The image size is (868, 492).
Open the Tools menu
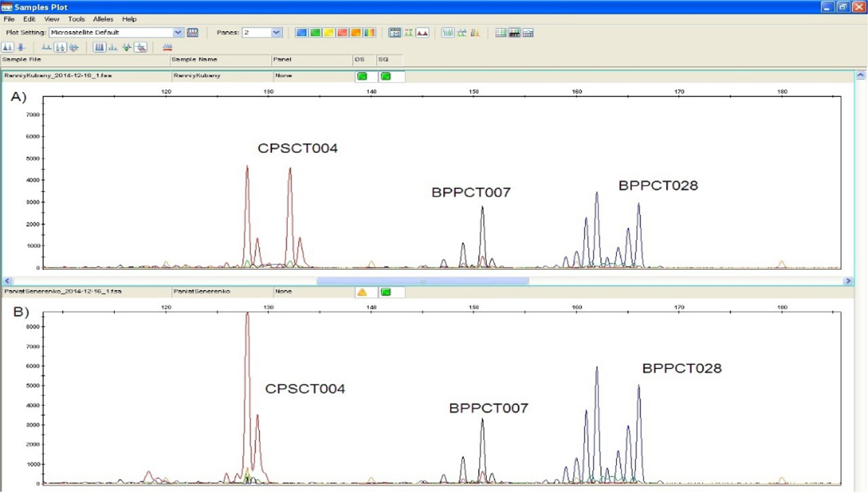(x=76, y=19)
